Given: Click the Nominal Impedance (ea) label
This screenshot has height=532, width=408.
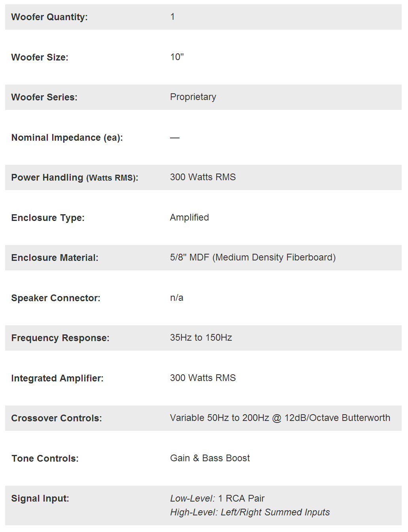Looking at the screenshot, I should pos(67,138).
